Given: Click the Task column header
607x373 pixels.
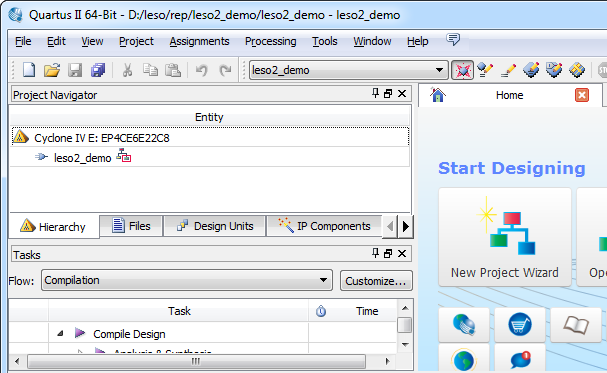Looking at the screenshot, I should click(179, 311).
